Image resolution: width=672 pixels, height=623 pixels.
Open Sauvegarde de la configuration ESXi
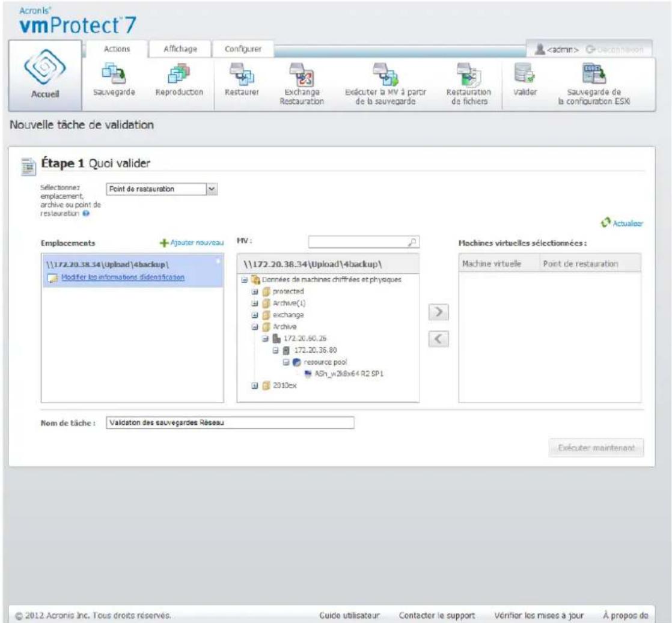pyautogui.click(x=594, y=85)
